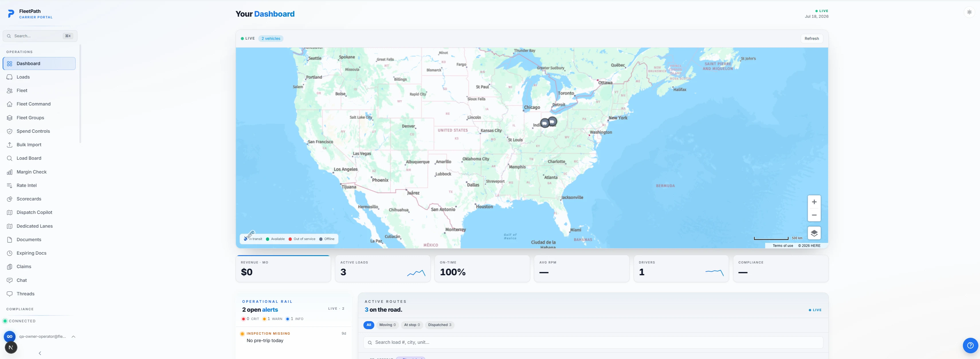Refresh the live map

point(812,38)
